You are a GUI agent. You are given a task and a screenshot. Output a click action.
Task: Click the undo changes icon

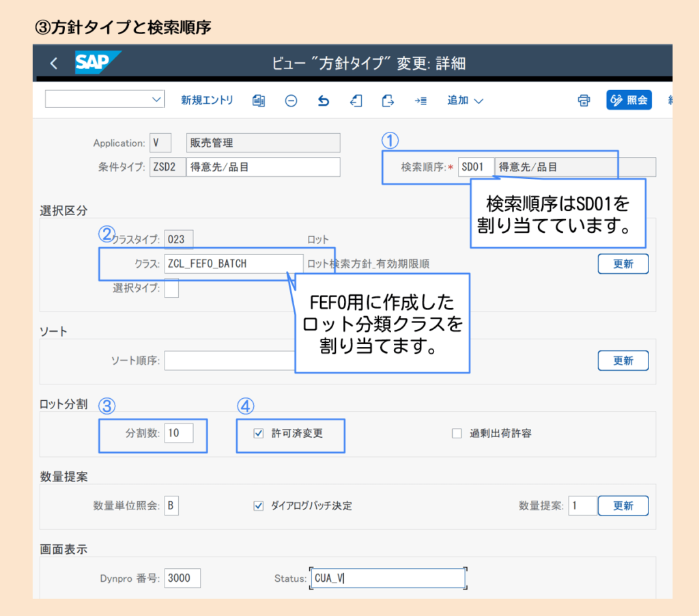[x=323, y=100]
